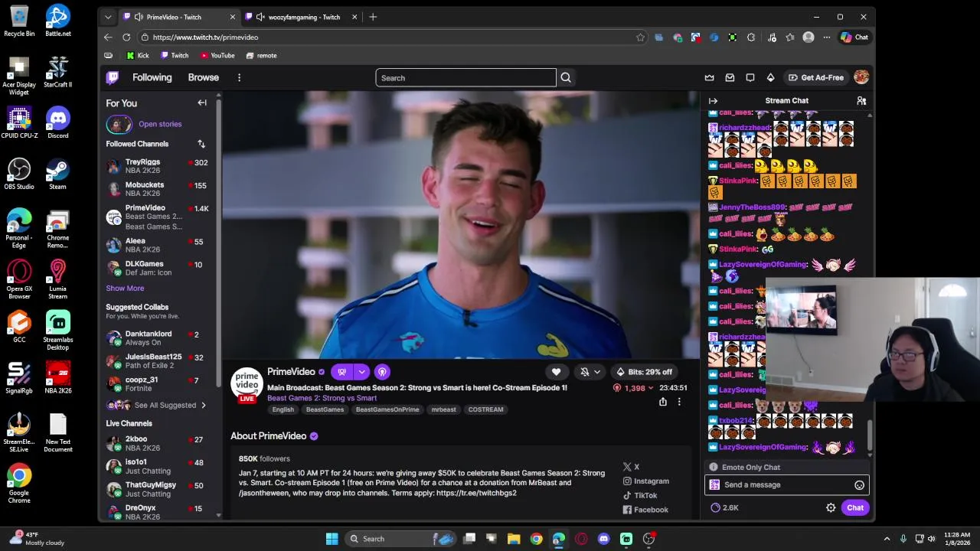
Task: Open JulesIsBeast125 suggested collab
Action: coord(159,360)
